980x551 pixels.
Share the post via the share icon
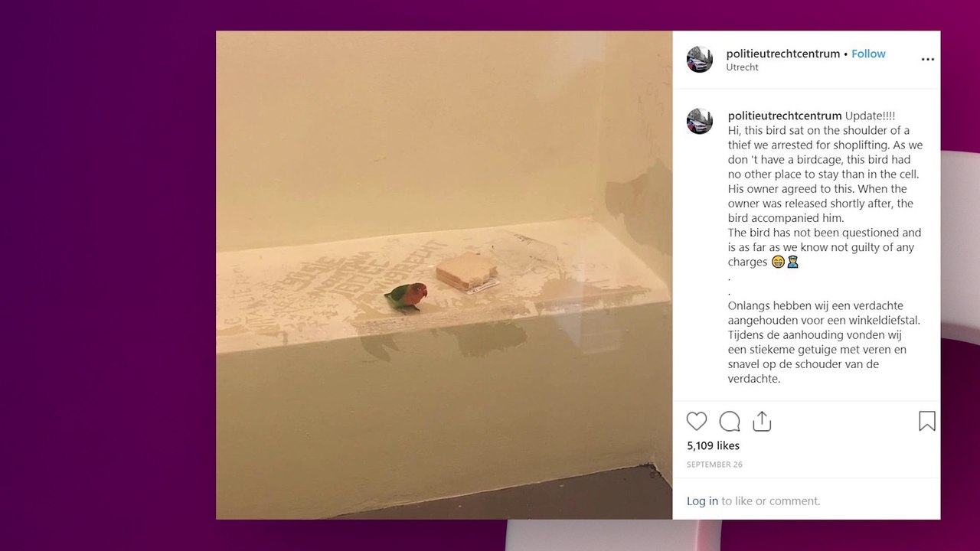(x=762, y=421)
